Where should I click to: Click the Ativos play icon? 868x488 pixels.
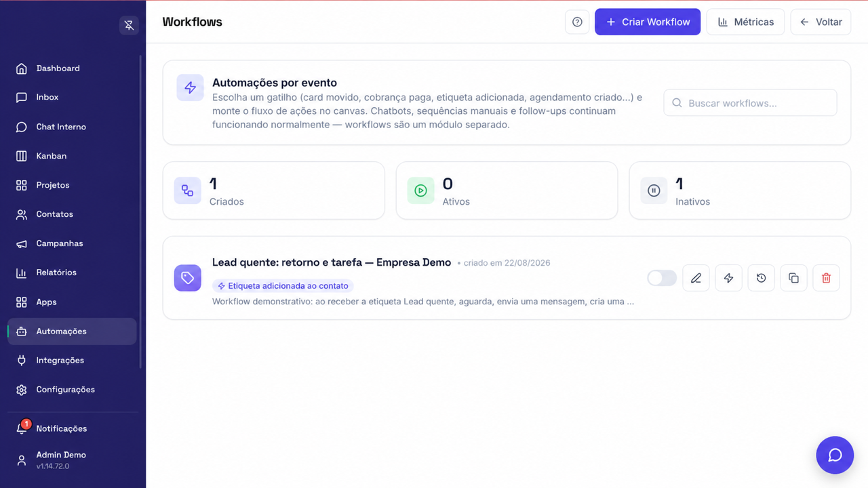click(x=420, y=190)
